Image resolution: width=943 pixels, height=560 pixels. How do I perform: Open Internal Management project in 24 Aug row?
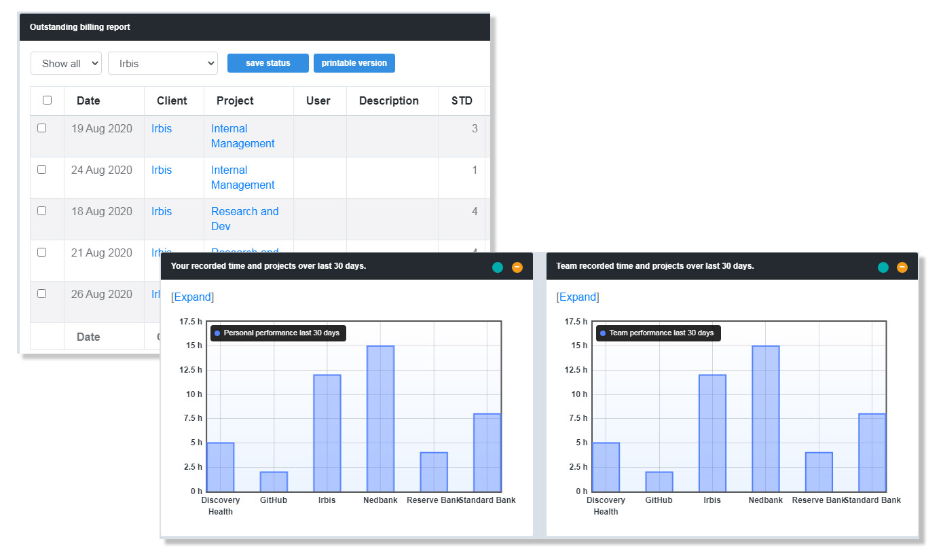coord(243,178)
